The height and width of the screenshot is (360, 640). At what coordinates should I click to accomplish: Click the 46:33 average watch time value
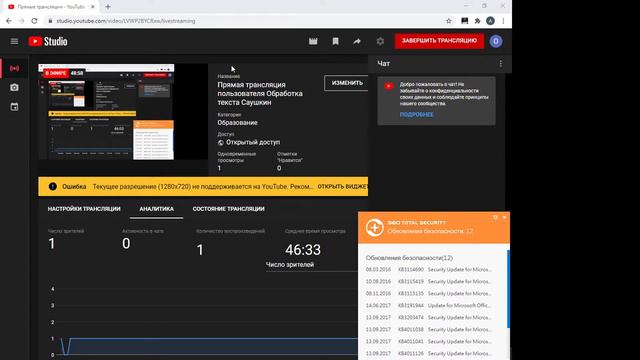[x=303, y=250]
